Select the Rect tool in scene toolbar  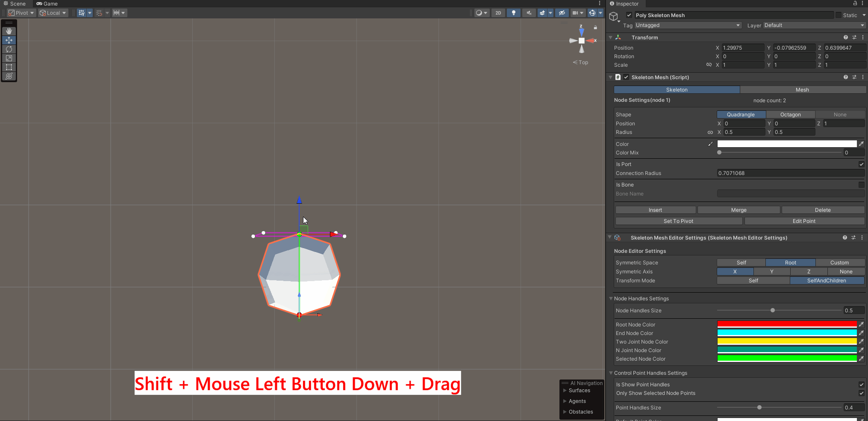(9, 67)
